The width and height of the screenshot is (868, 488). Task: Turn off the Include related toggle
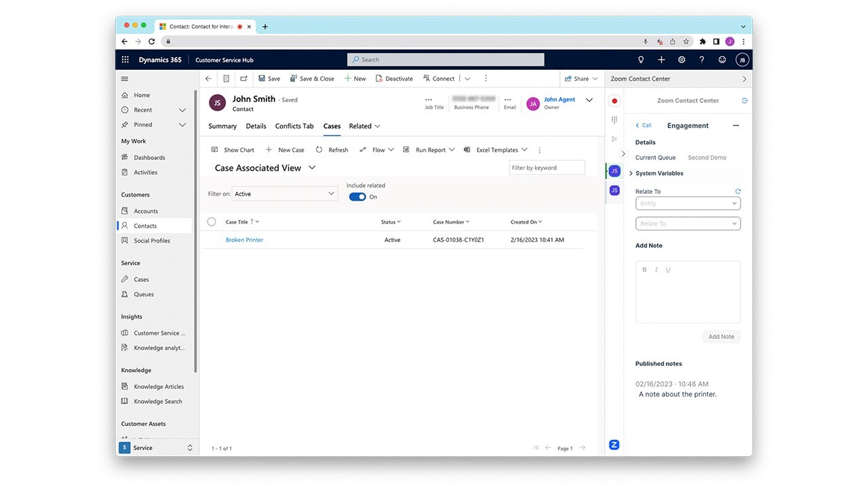pos(357,197)
